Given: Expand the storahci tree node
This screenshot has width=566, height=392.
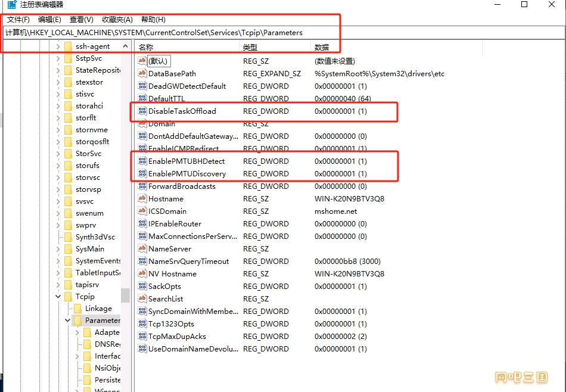Looking at the screenshot, I should pyautogui.click(x=58, y=106).
